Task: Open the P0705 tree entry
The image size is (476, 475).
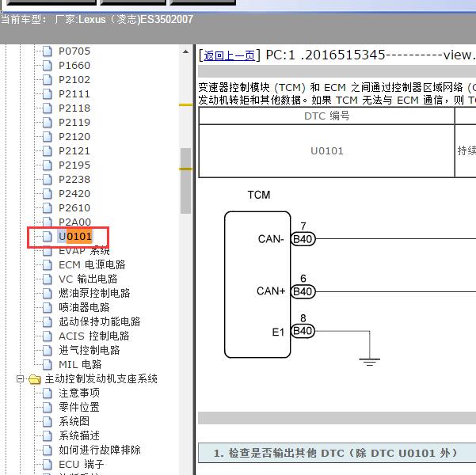Action: pyautogui.click(x=74, y=51)
